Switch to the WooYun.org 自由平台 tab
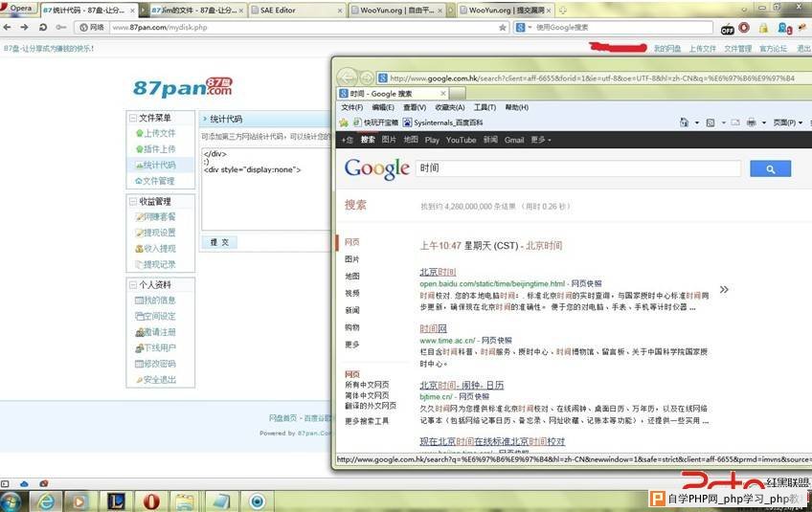The height and width of the screenshot is (512, 812). (x=397, y=10)
